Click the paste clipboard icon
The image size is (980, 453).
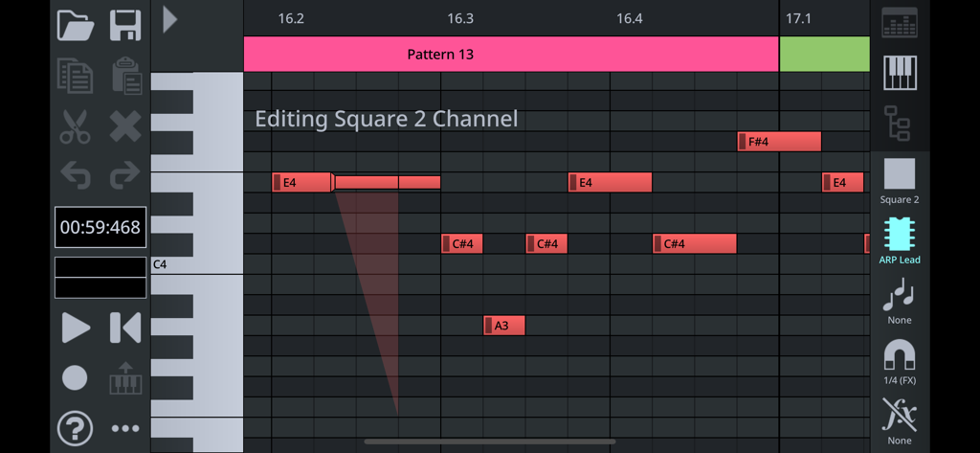click(x=125, y=76)
